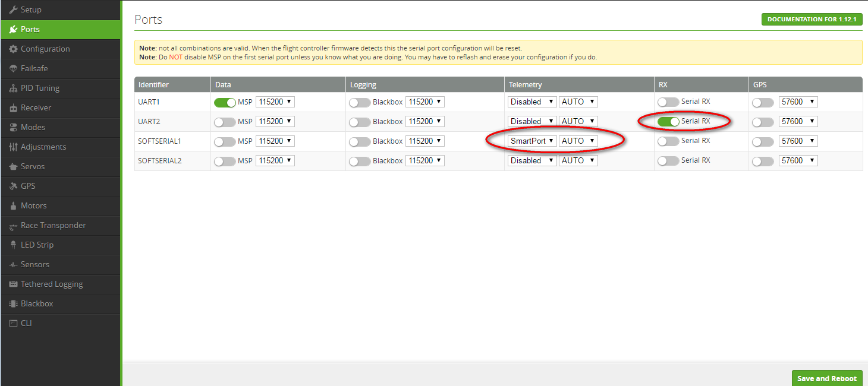Turn off Serial RX on UART2
The image size is (868, 386).
pos(668,122)
